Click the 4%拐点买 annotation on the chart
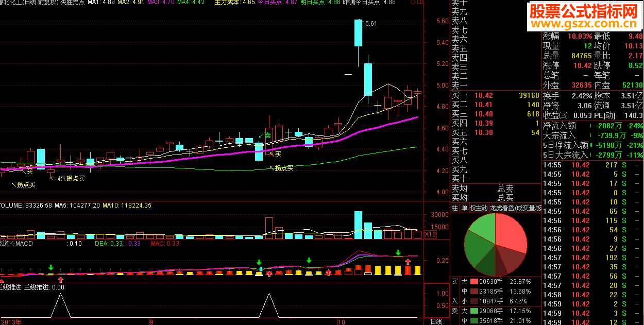This screenshot has height=325, width=644. pos(67,178)
